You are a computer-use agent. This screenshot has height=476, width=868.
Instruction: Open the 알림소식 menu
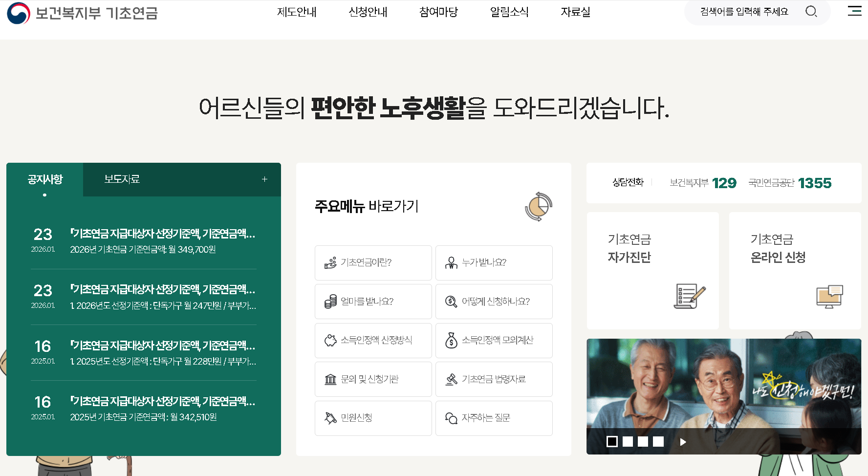click(509, 12)
